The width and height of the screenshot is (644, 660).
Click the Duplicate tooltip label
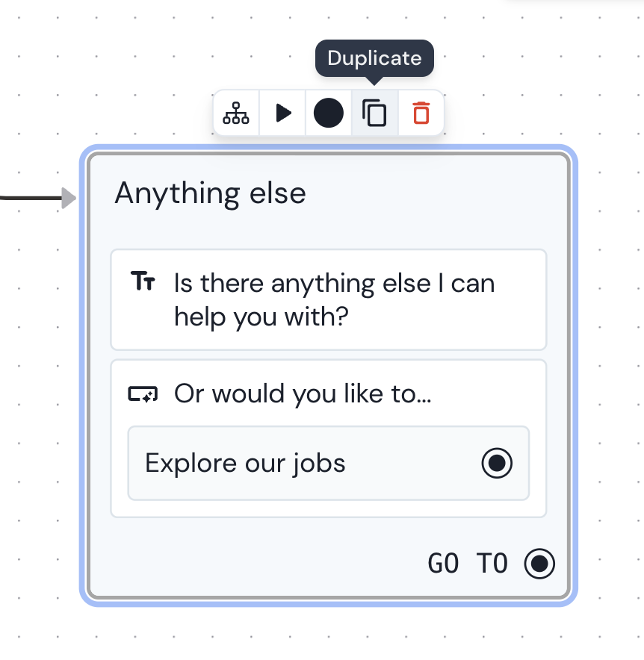tap(374, 58)
